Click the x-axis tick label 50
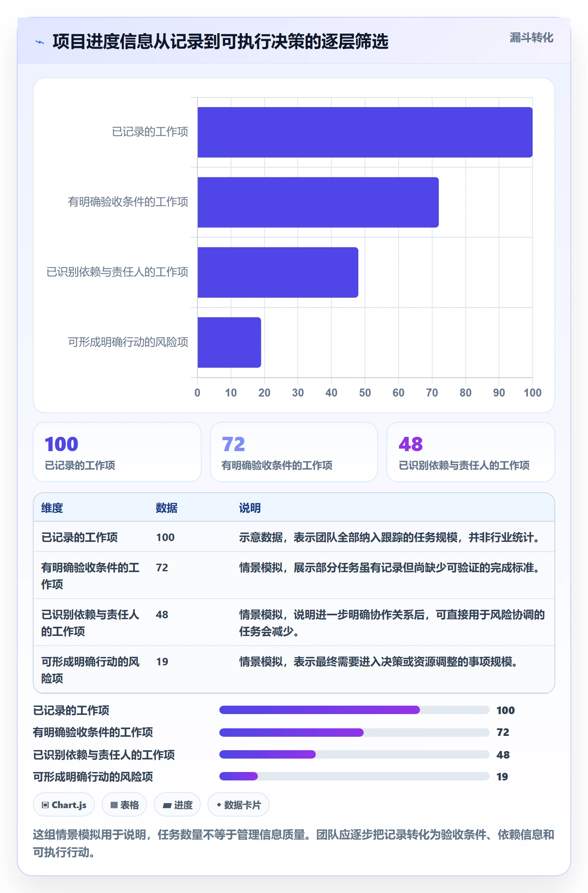The image size is (588, 893). (x=365, y=393)
